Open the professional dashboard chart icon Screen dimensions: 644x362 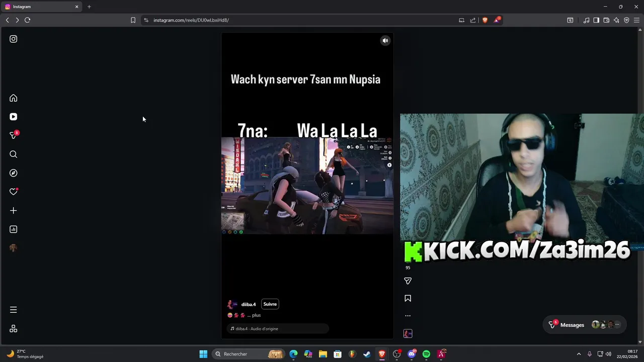[x=14, y=229]
